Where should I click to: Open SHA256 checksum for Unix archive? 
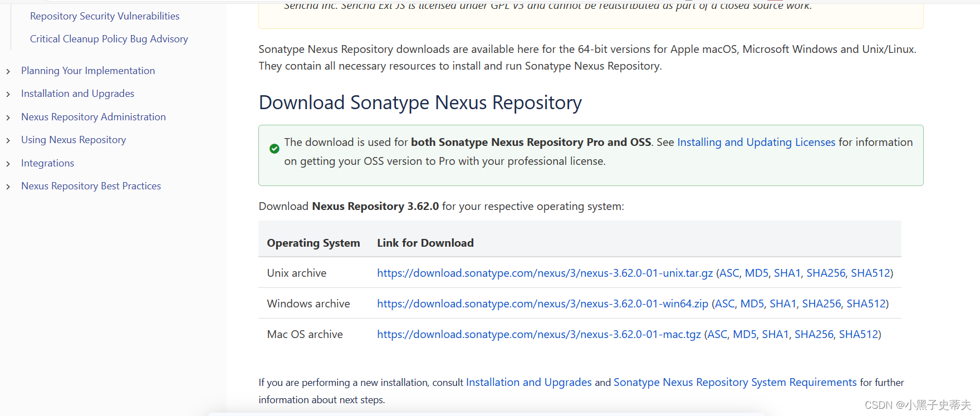826,273
